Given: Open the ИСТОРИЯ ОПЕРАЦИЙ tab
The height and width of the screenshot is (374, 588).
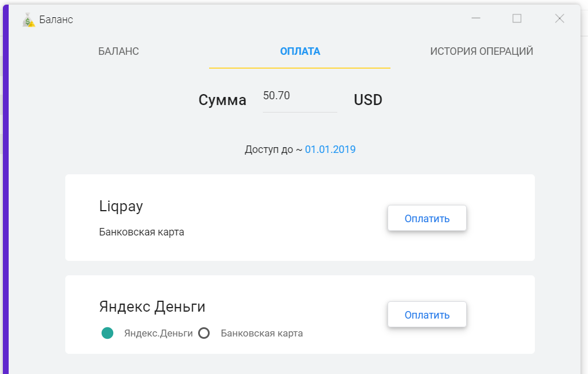Looking at the screenshot, I should coord(481,51).
